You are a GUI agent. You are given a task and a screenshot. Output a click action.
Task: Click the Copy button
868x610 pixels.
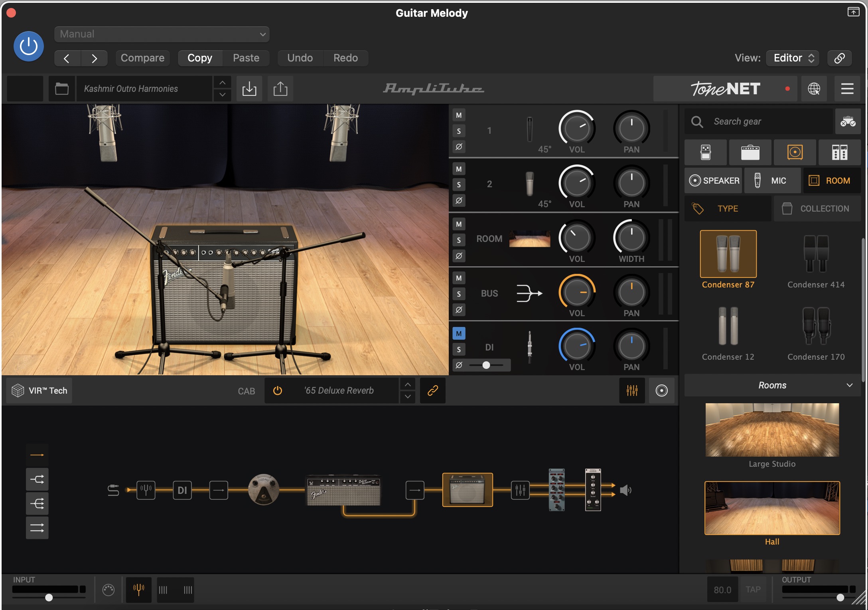point(200,58)
